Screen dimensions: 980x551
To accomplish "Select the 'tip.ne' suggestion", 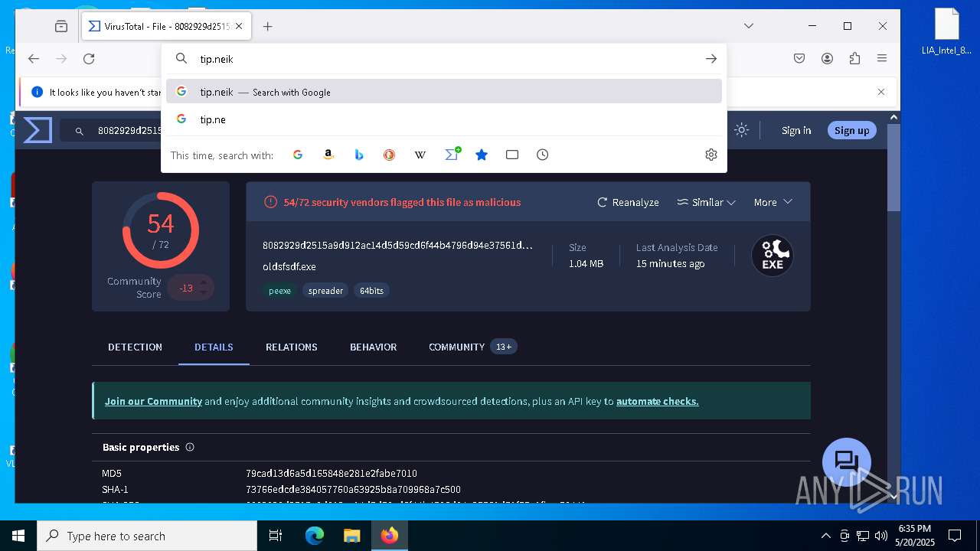I will tap(444, 119).
